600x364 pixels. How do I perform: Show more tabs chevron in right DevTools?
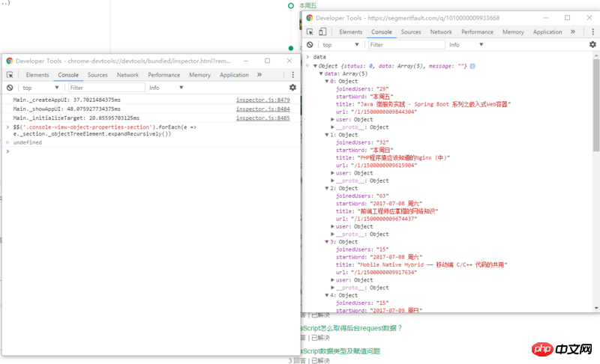(x=573, y=31)
